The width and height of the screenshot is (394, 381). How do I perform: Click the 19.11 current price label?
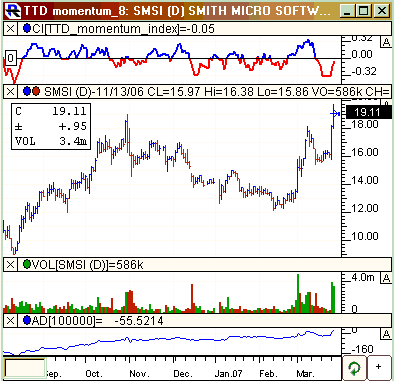(369, 112)
